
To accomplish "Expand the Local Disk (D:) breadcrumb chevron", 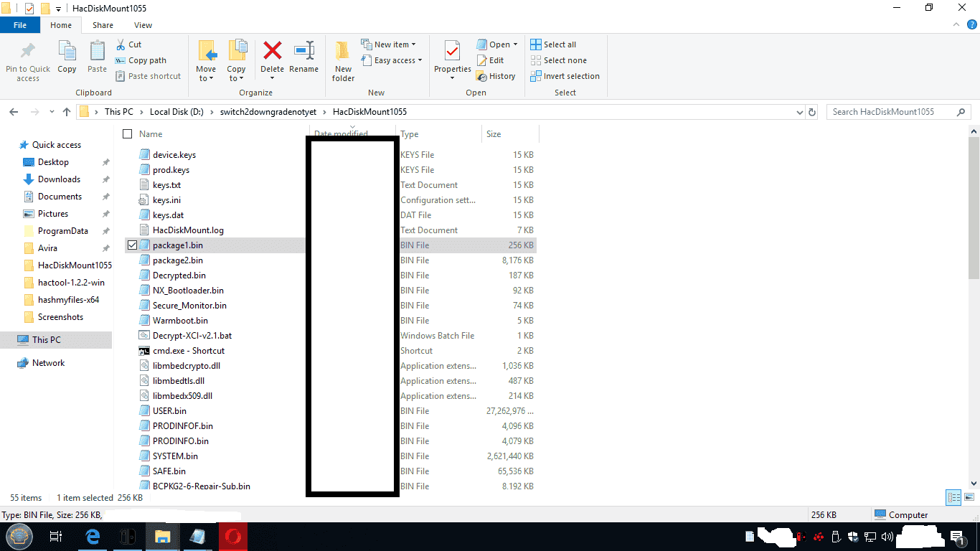I will tap(212, 112).
